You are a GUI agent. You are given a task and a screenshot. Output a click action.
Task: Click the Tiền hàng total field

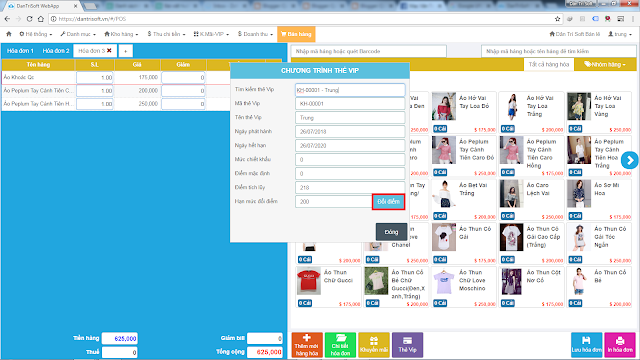tap(120, 338)
